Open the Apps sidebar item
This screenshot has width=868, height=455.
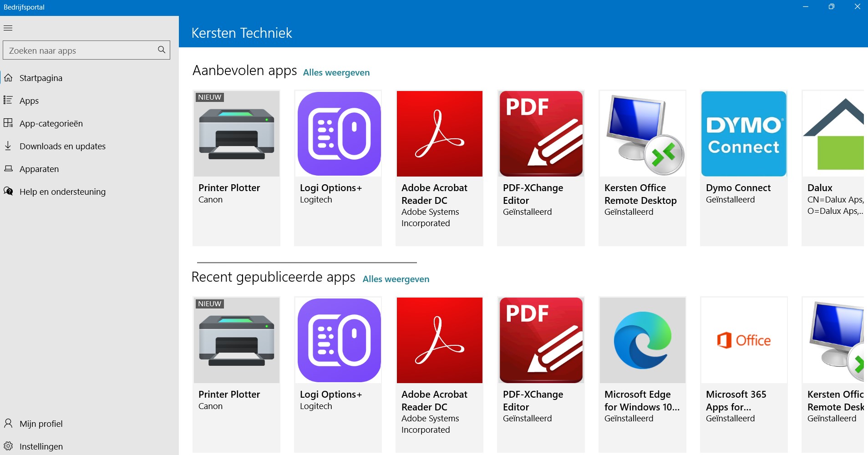click(29, 101)
